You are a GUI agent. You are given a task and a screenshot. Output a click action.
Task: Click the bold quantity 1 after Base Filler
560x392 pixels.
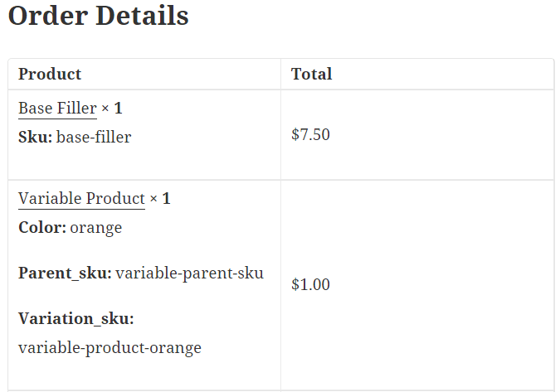pyautogui.click(x=119, y=108)
